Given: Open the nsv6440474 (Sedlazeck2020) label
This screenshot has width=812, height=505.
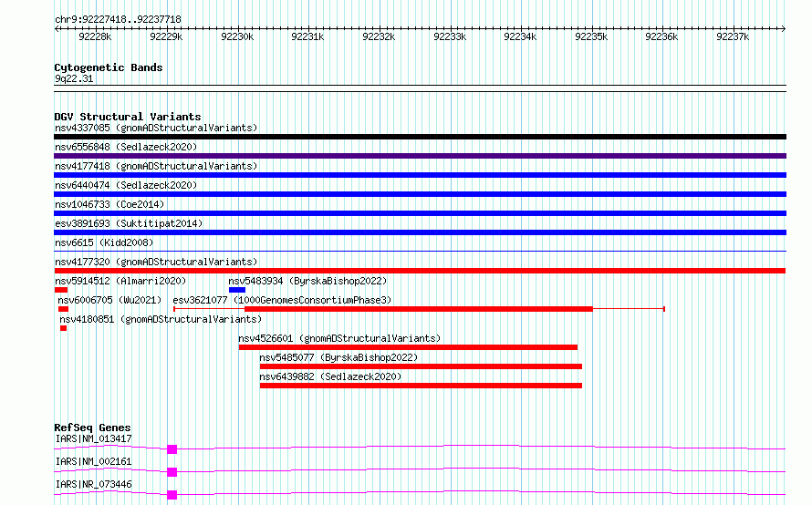Looking at the screenshot, I should click(126, 185).
